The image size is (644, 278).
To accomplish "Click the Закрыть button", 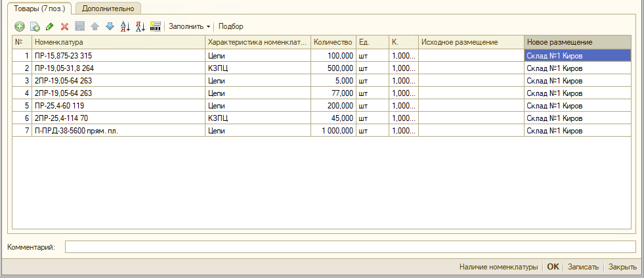I will tap(622, 267).
